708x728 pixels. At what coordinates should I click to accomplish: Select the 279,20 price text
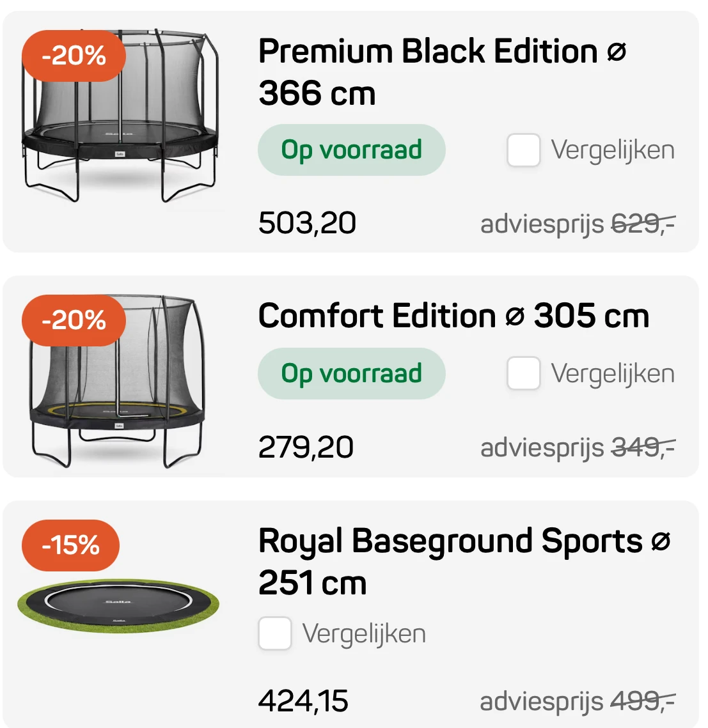pyautogui.click(x=306, y=447)
